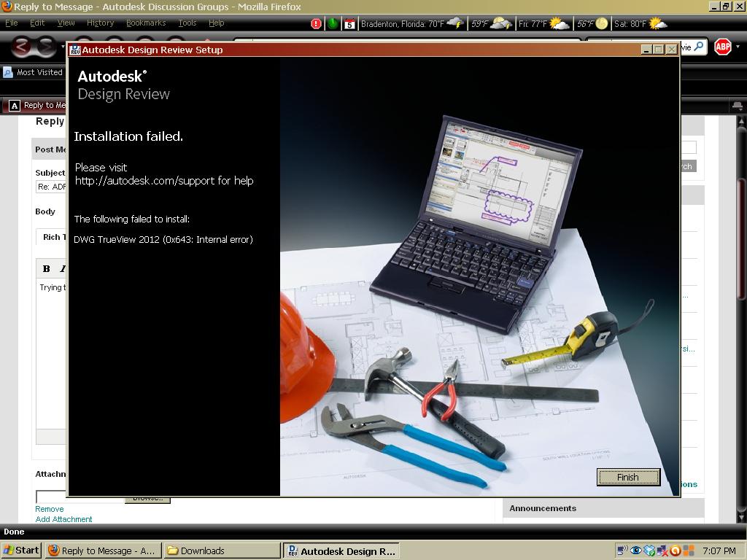Viewport: 747px width, 560px height.
Task: Click the tab list button at right of tab bar
Action: (737, 106)
